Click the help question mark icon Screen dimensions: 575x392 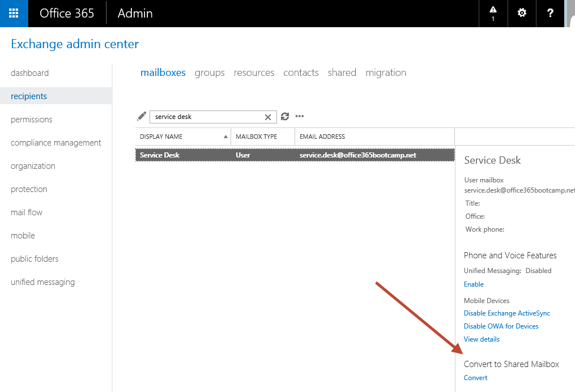(x=550, y=13)
